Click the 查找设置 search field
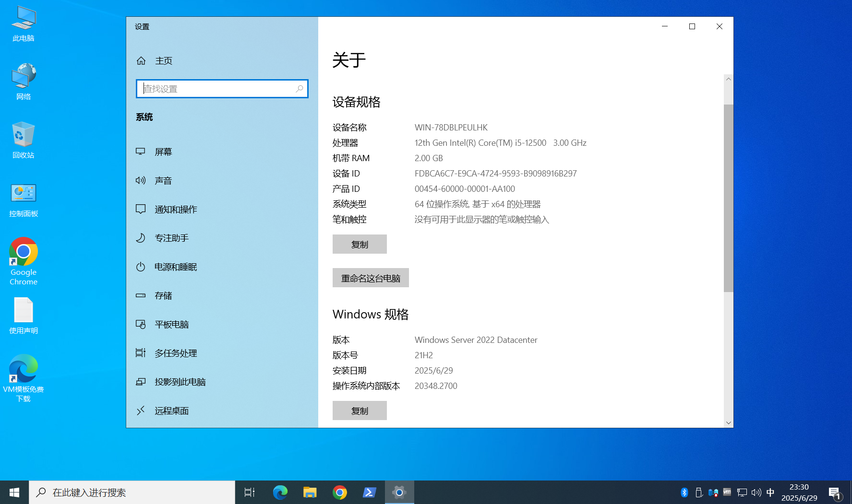The height and width of the screenshot is (504, 852). [x=222, y=89]
